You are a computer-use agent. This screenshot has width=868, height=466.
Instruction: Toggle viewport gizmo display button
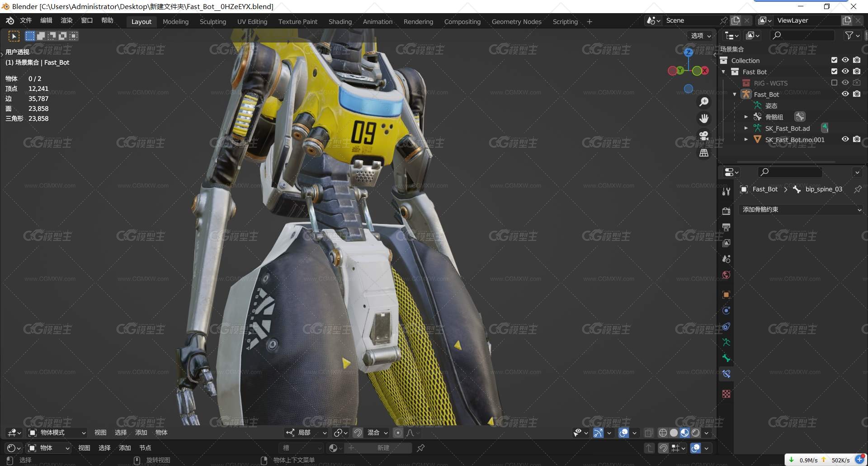598,433
